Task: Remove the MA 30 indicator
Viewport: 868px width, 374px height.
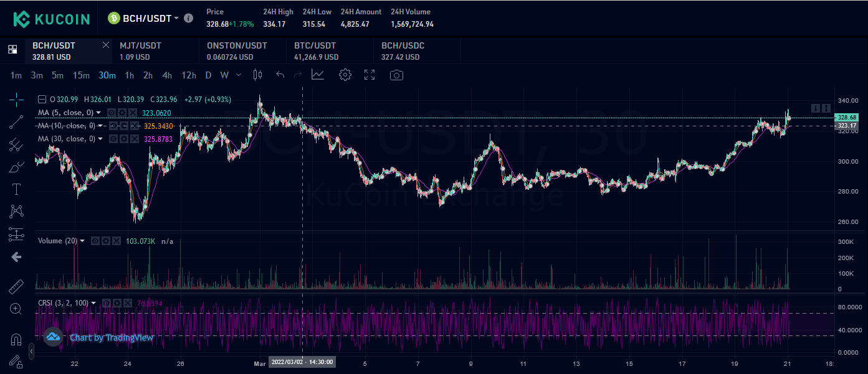Action: (x=135, y=139)
